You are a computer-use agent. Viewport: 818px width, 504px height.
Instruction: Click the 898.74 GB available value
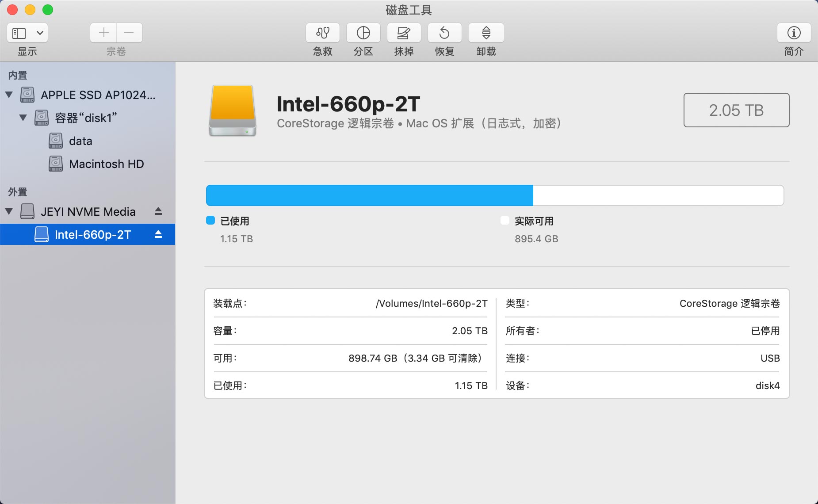(x=373, y=358)
